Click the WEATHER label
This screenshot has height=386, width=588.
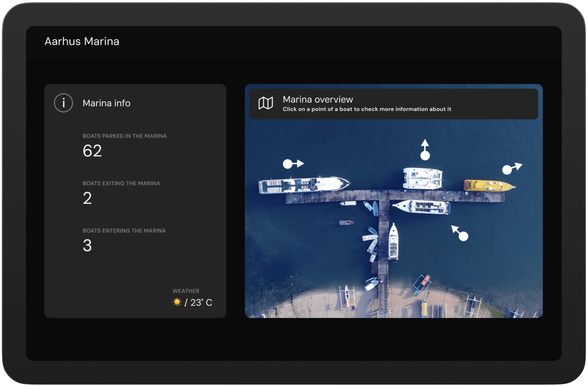coord(186,291)
